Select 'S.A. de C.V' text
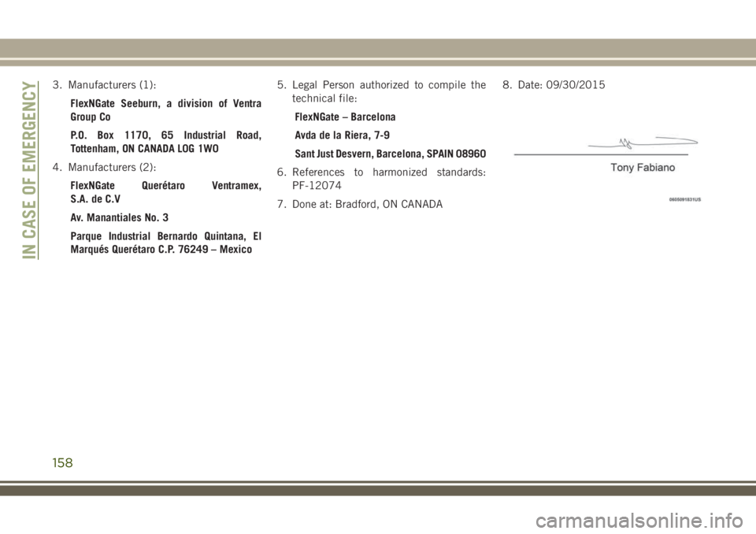756x534 pixels. coord(95,199)
